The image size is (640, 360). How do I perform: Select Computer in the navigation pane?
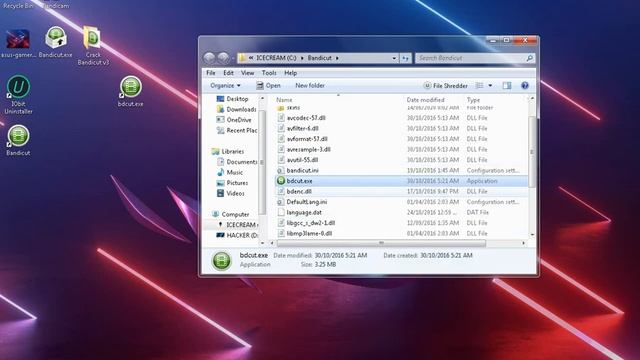pyautogui.click(x=231, y=214)
